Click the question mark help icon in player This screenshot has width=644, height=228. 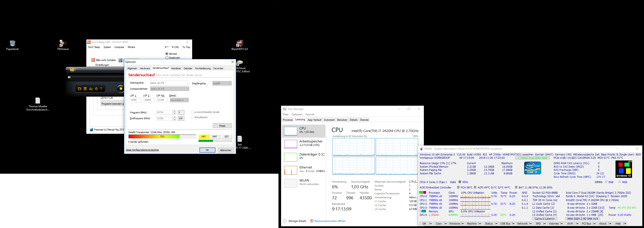tap(101, 89)
